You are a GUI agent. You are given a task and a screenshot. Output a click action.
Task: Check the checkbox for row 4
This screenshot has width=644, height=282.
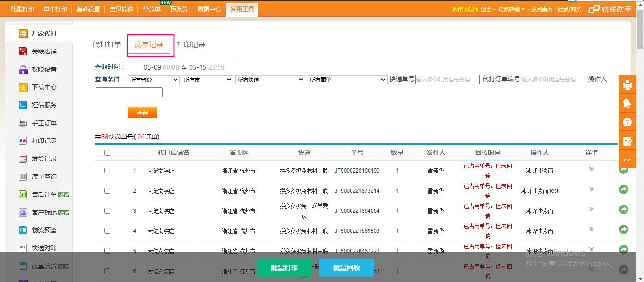(x=107, y=231)
